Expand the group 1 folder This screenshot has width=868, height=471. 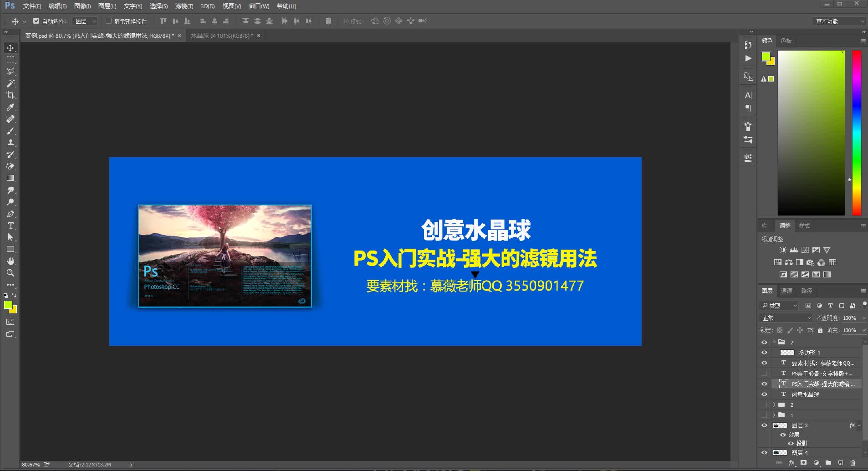coord(774,415)
